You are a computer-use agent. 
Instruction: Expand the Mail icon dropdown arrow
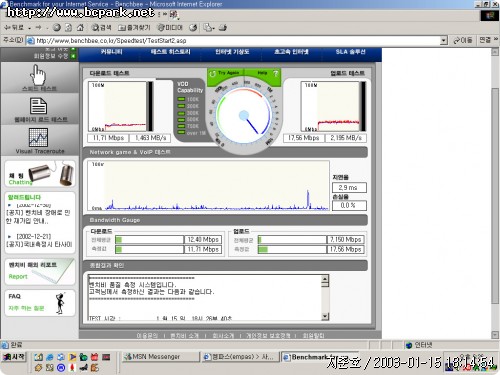coord(213,28)
